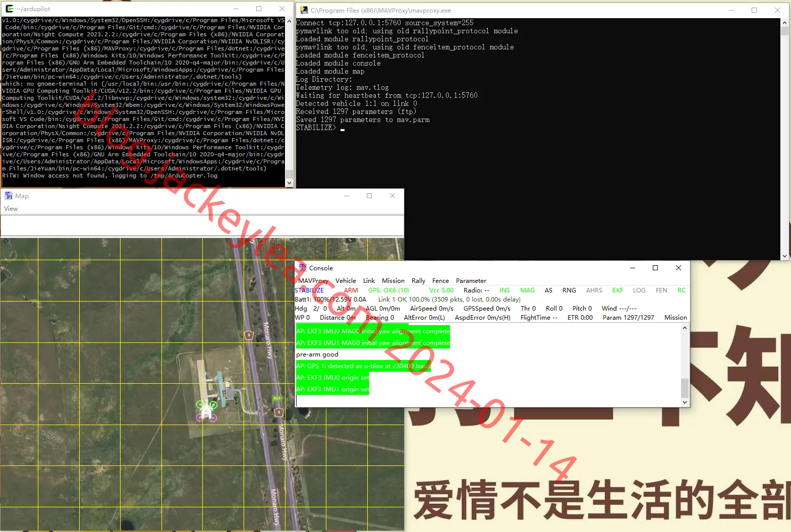The height and width of the screenshot is (532, 791).
Task: Open the Fence menu in Console
Action: pyautogui.click(x=440, y=281)
